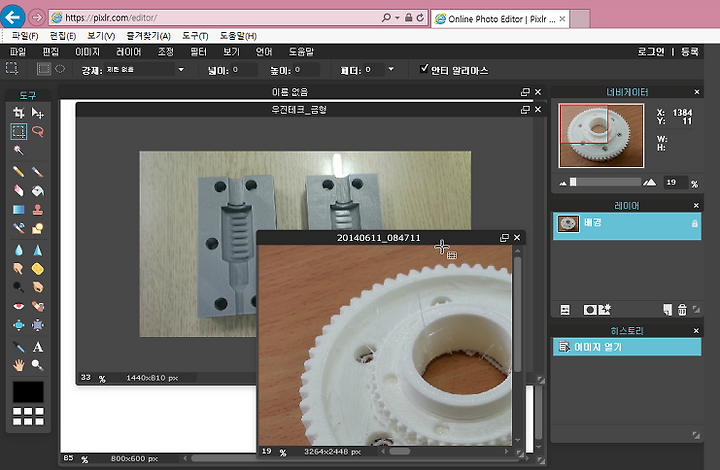Click the 등록 link
Image resolution: width=720 pixels, height=470 pixels.
pos(690,52)
